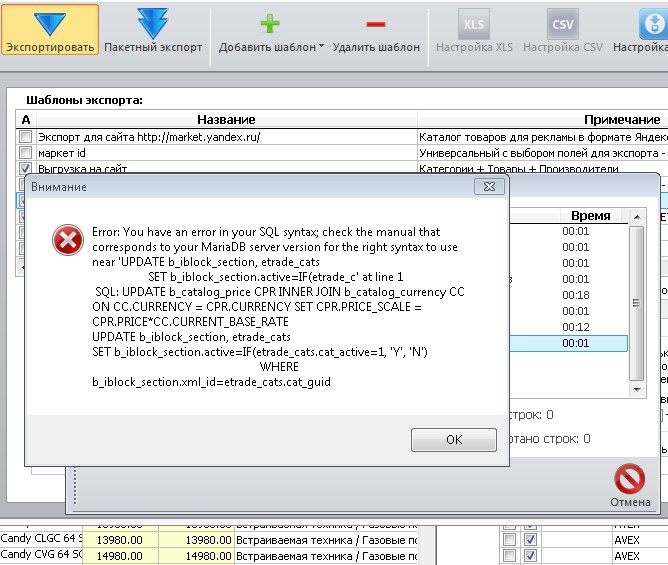Click the SQL error message text
This screenshot has width=668, height=565.
point(278,307)
